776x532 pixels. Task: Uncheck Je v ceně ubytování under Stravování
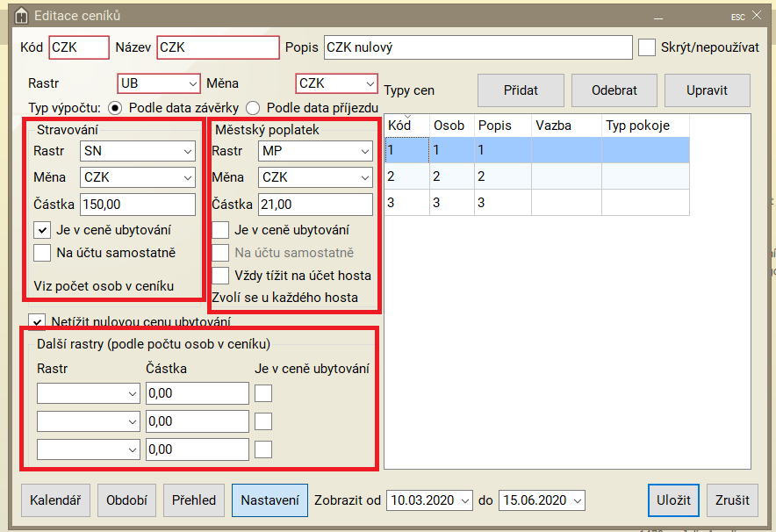coord(42,230)
